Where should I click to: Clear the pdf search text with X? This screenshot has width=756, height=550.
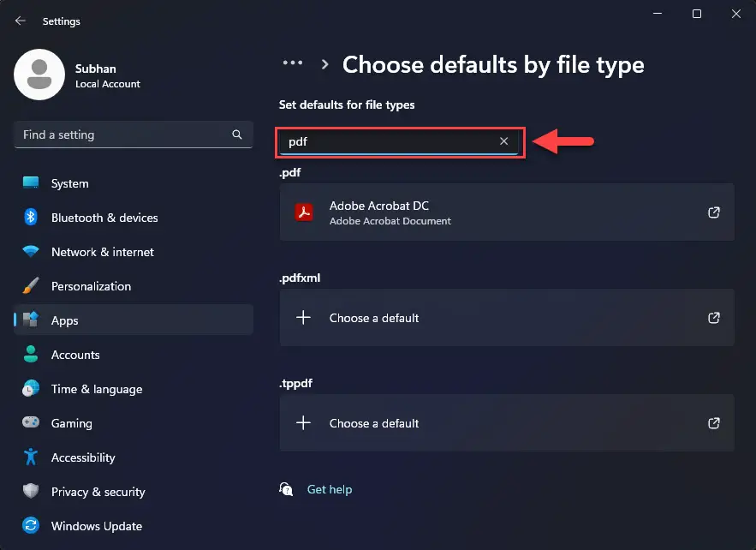click(504, 141)
